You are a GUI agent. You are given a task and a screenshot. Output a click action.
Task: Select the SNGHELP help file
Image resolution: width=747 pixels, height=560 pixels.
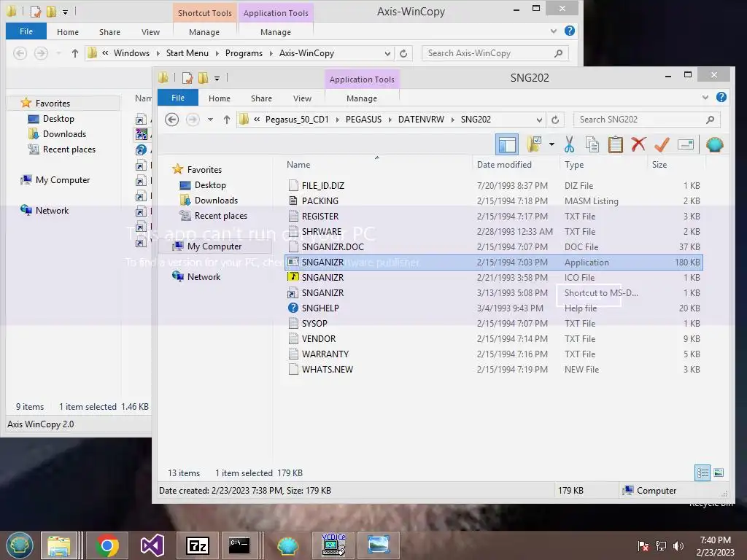click(x=494, y=308)
